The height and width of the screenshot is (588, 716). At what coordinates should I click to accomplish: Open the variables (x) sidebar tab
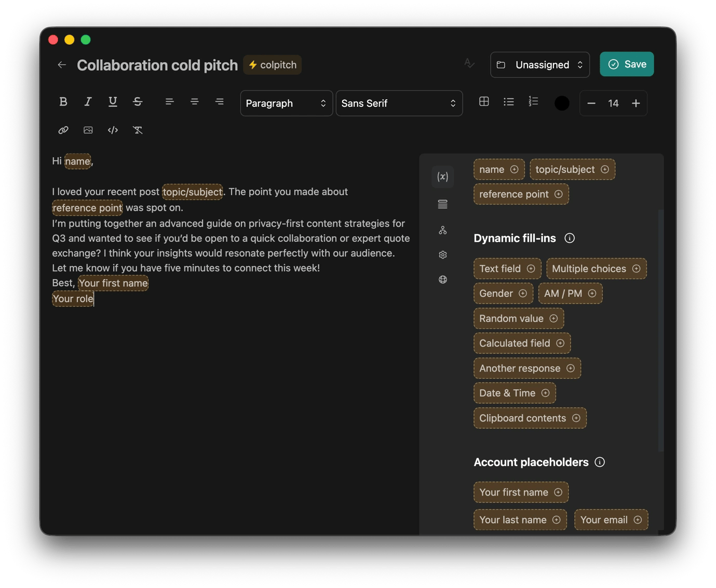[x=442, y=177]
